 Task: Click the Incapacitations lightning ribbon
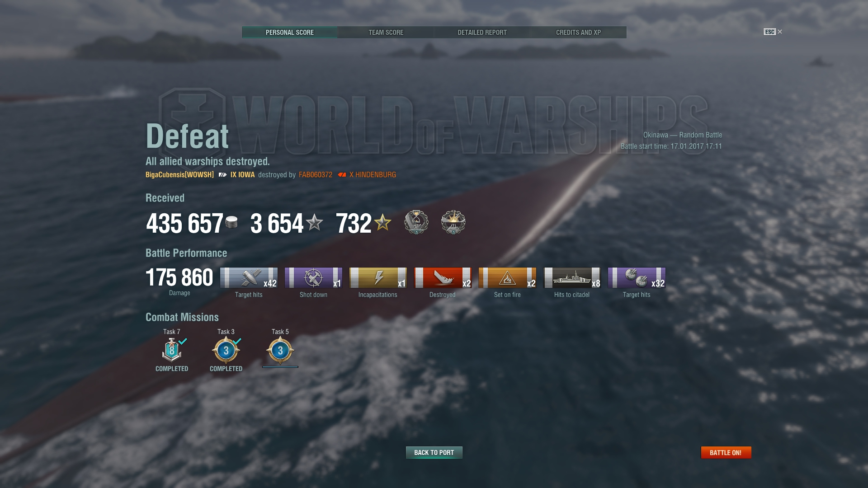click(378, 277)
